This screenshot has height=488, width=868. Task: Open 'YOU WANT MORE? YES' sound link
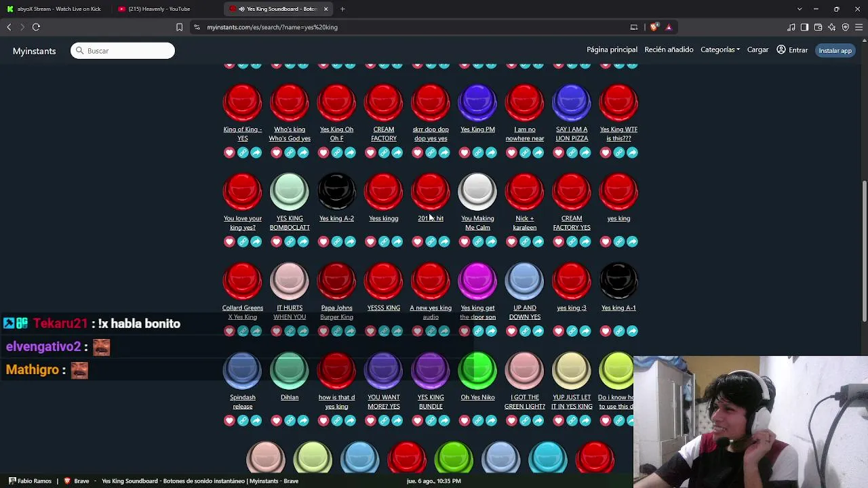(384, 402)
